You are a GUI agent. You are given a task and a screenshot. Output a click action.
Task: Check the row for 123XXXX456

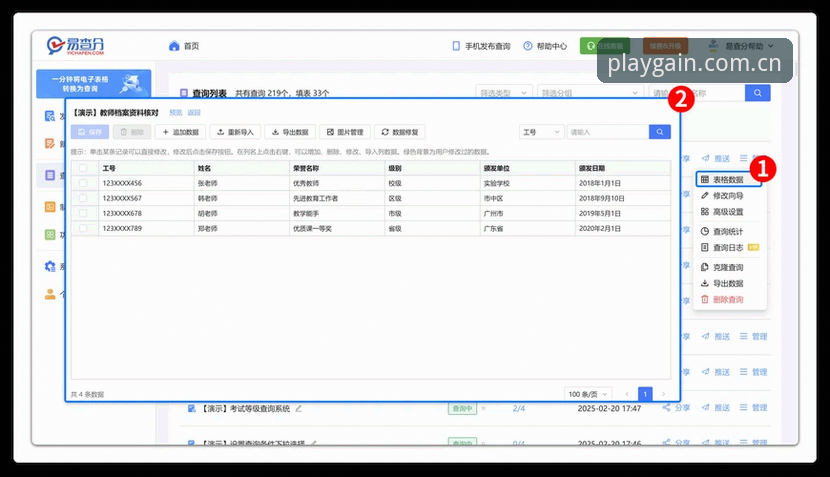[83, 183]
